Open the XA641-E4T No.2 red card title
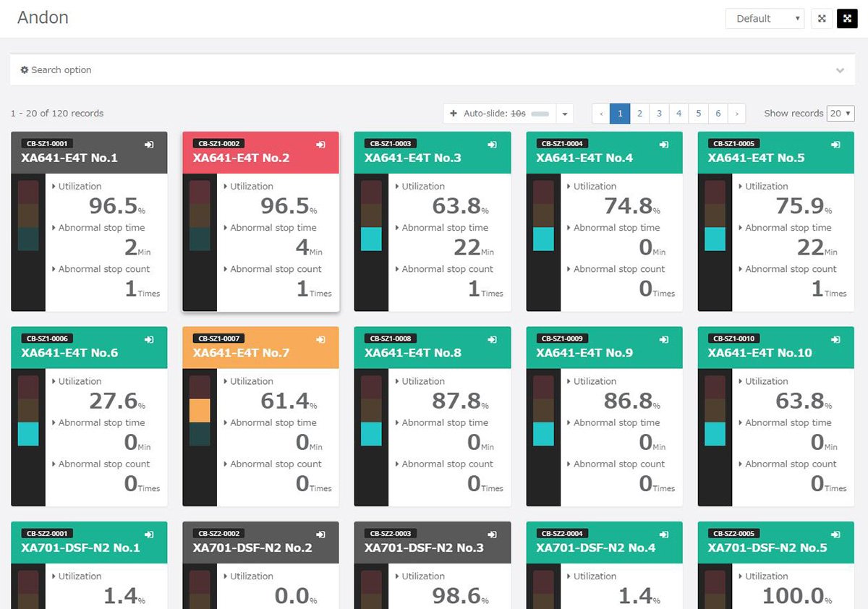Viewport: 868px width, 609px height. (x=241, y=158)
